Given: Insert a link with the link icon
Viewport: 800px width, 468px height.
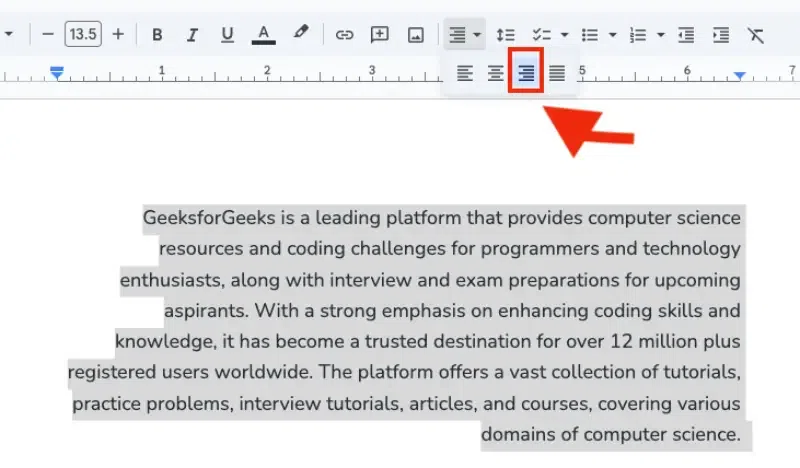Looking at the screenshot, I should (344, 35).
